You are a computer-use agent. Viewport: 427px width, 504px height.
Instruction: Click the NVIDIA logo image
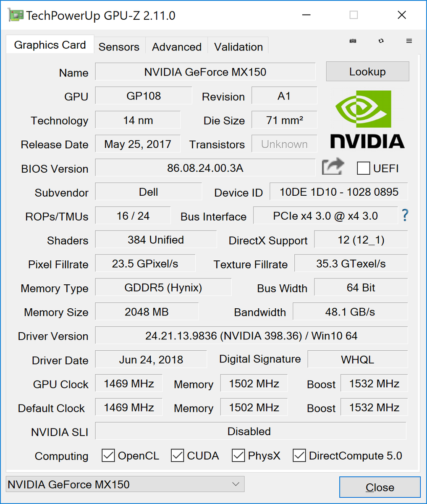367,120
